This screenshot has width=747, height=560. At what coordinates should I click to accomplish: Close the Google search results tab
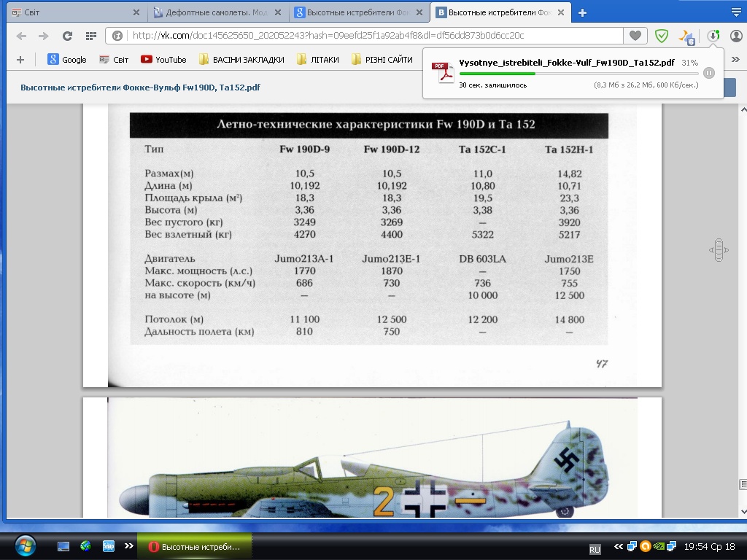pyautogui.click(x=419, y=12)
